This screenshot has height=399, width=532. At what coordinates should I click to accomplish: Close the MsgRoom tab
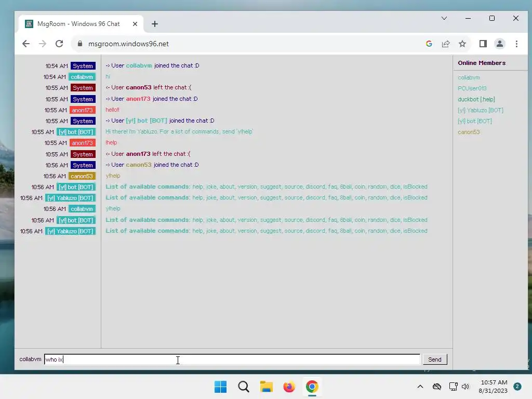tap(135, 24)
